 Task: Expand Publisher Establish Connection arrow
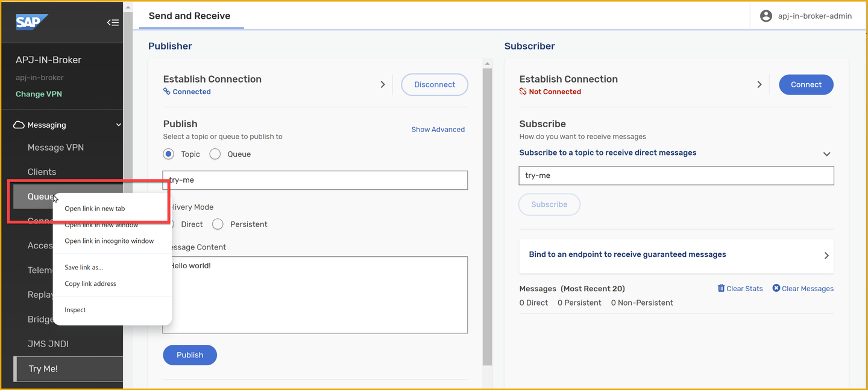tap(383, 84)
